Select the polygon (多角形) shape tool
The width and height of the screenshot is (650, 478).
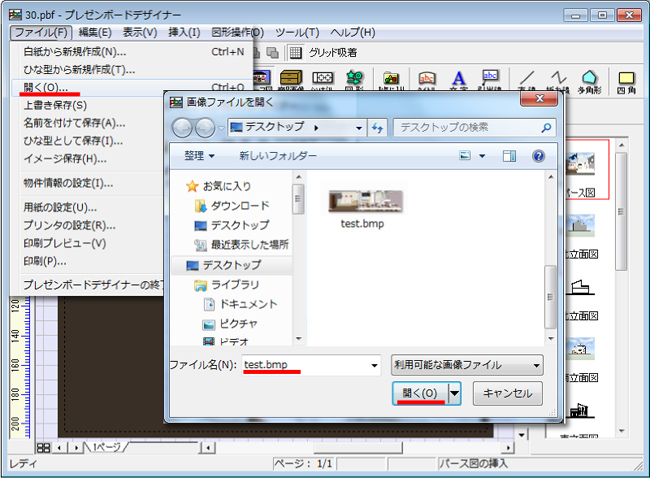point(590,80)
